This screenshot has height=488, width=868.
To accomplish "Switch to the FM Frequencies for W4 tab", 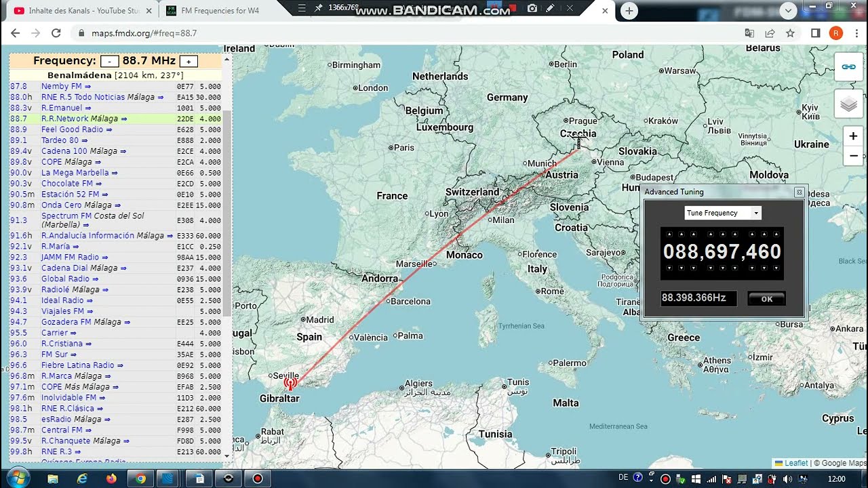I will pos(220,11).
